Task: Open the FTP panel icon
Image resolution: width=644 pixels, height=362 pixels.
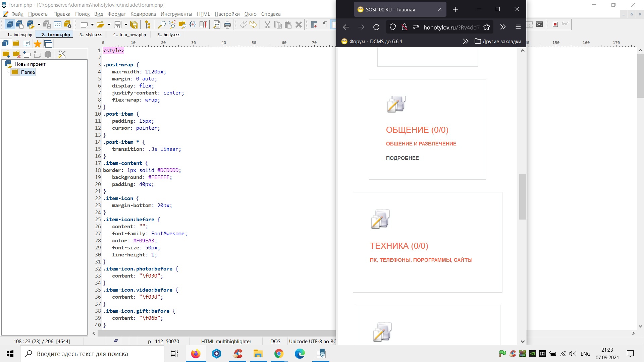Action: [x=27, y=44]
